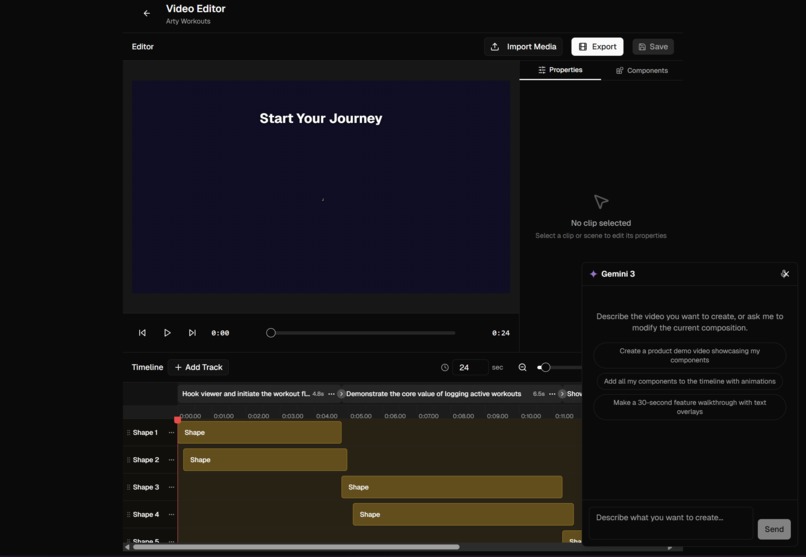Select the Shape clip on the Shape 2 track

click(x=265, y=460)
